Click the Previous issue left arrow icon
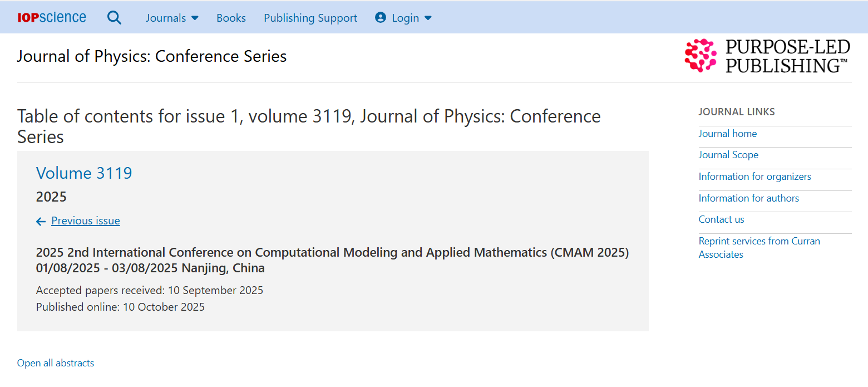The image size is (868, 387). 41,222
